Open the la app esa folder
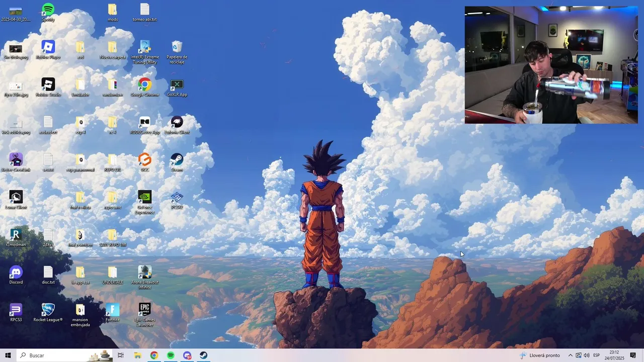This screenshot has height=362, width=644. coord(80,275)
